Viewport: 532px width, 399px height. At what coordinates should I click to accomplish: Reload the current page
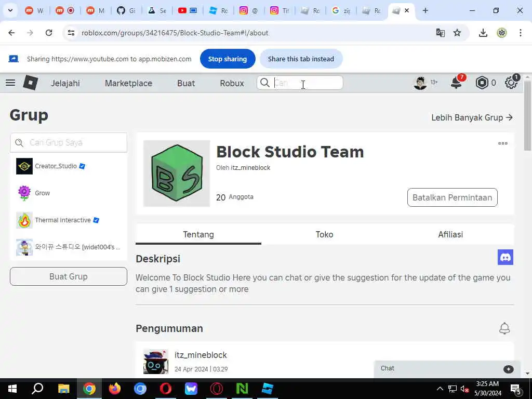click(x=49, y=33)
